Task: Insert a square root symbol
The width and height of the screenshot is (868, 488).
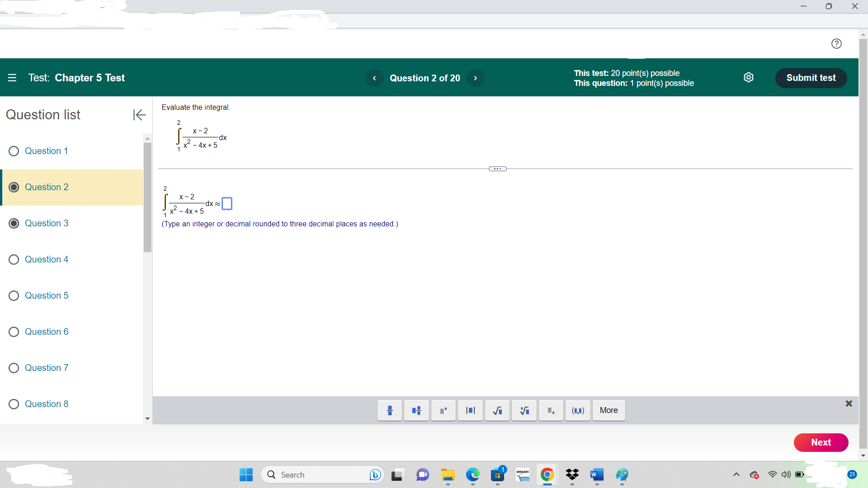Action: pos(497,410)
